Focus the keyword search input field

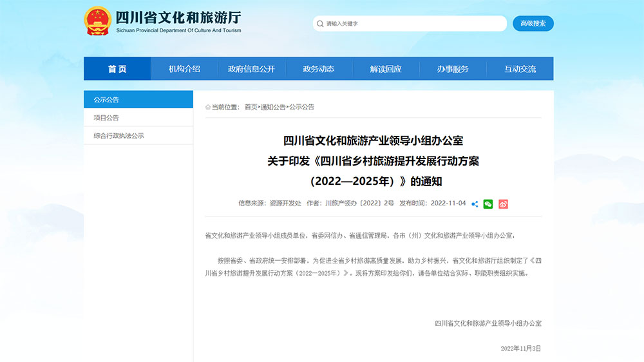tap(410, 24)
